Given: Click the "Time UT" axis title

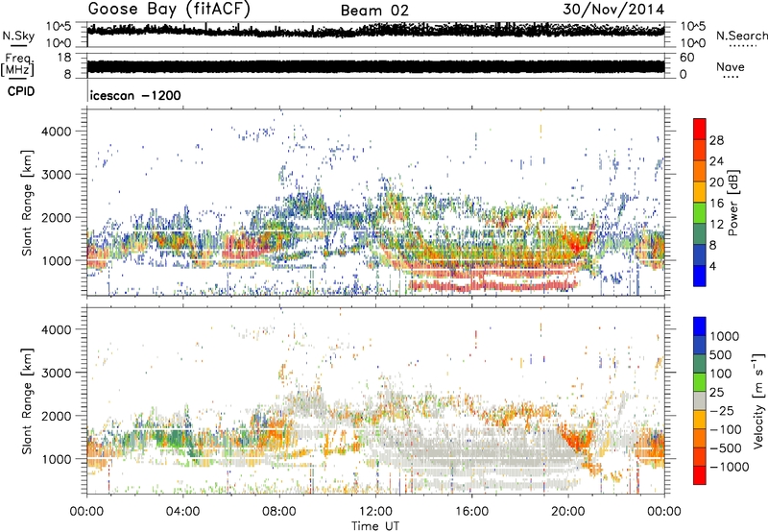Looking at the screenshot, I should 375,526.
